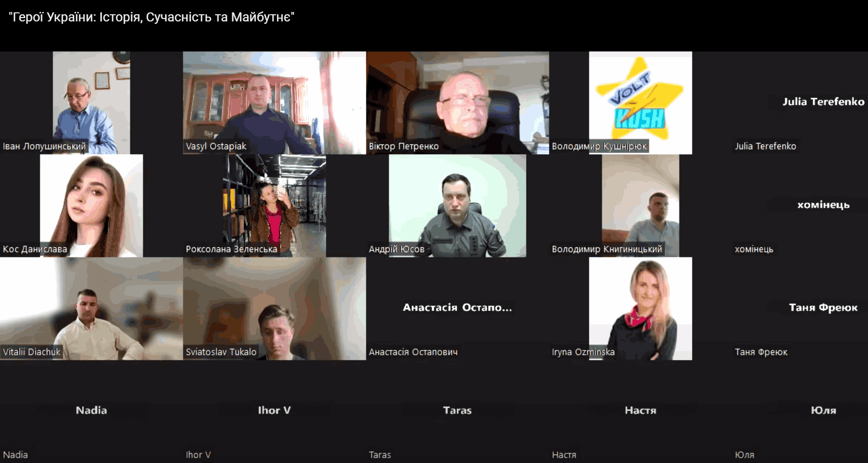
Task: Select the Настя participant tile
Action: (641, 411)
